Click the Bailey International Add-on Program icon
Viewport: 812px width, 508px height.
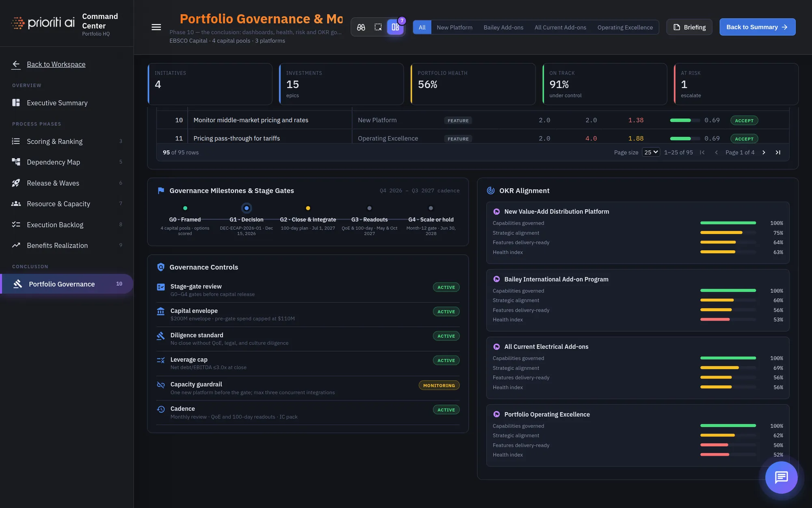point(496,279)
